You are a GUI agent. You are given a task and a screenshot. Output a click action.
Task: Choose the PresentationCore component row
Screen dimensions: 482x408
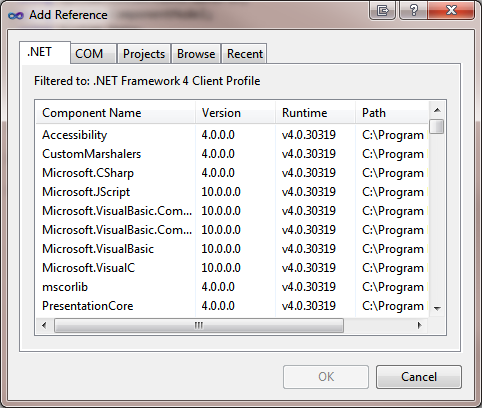232,306
